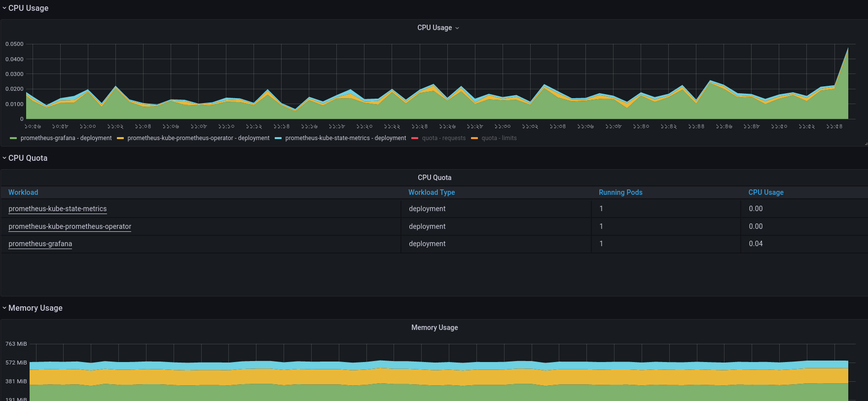This screenshot has width=868, height=401.
Task: Collapse the CPU Quota row section
Action: [x=25, y=158]
